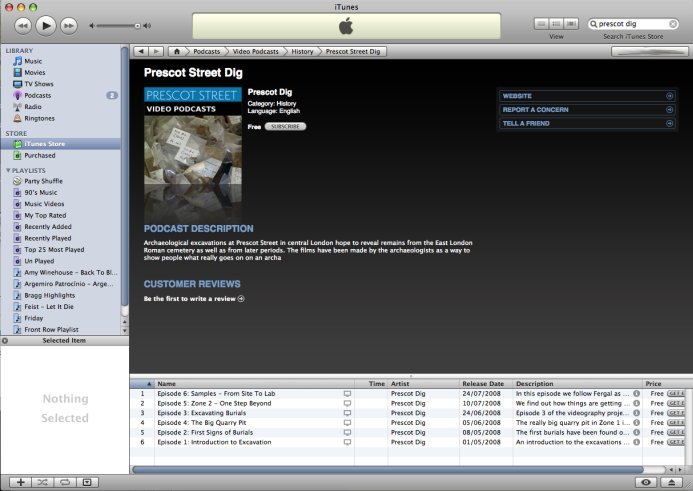The width and height of the screenshot is (693, 491).
Task: Sort by the Name column header
Action: pos(255,384)
